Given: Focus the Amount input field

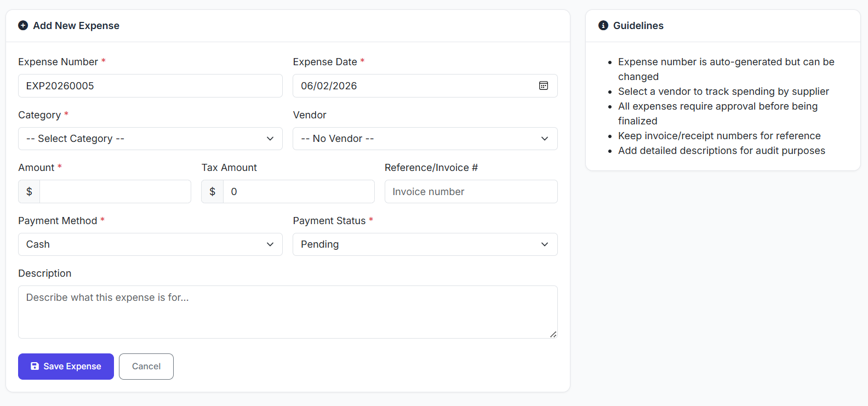Looking at the screenshot, I should click(115, 192).
